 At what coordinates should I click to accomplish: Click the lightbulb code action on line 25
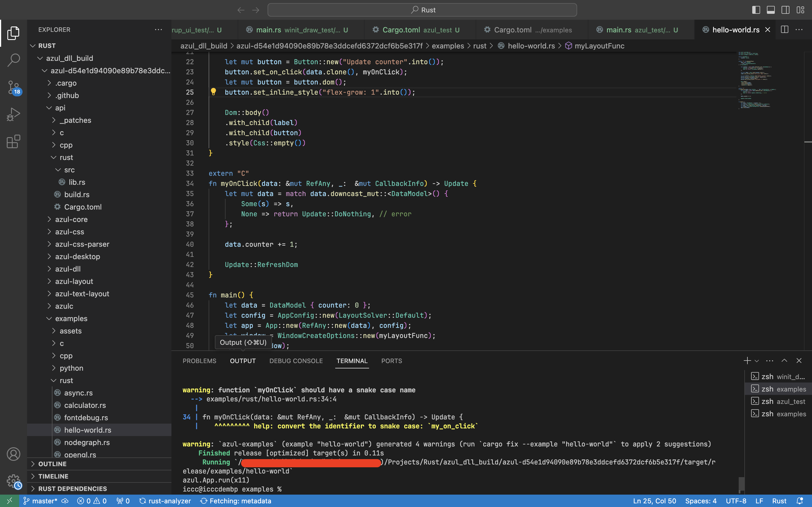click(x=213, y=92)
